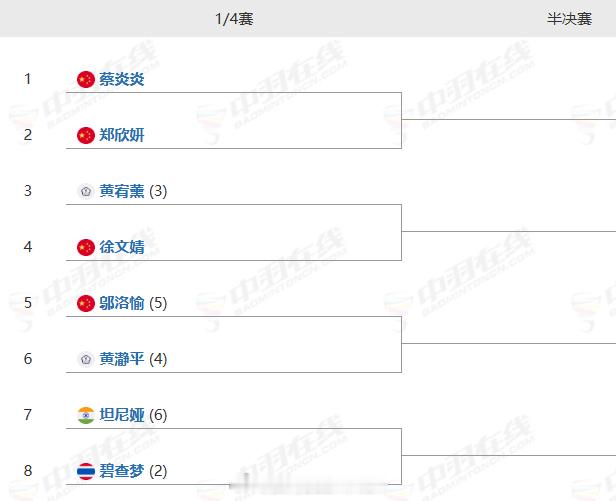Click the Thailand flag beside 碧查梦

86,471
